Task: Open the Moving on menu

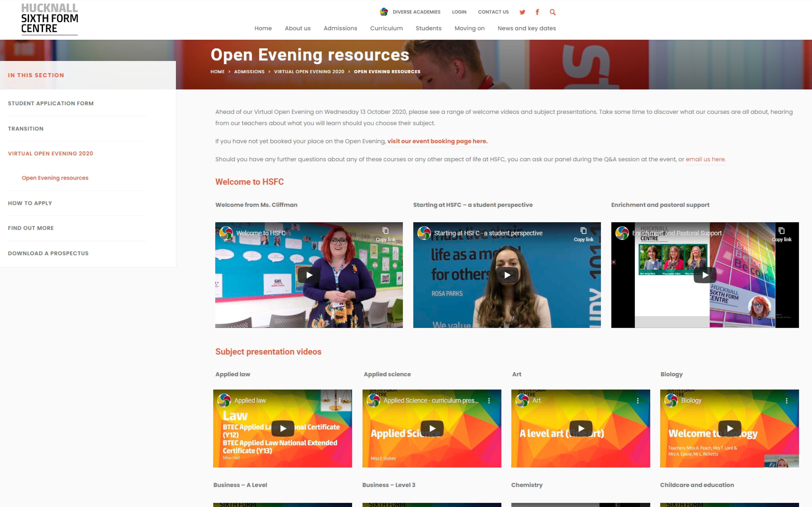Action: tap(469, 28)
